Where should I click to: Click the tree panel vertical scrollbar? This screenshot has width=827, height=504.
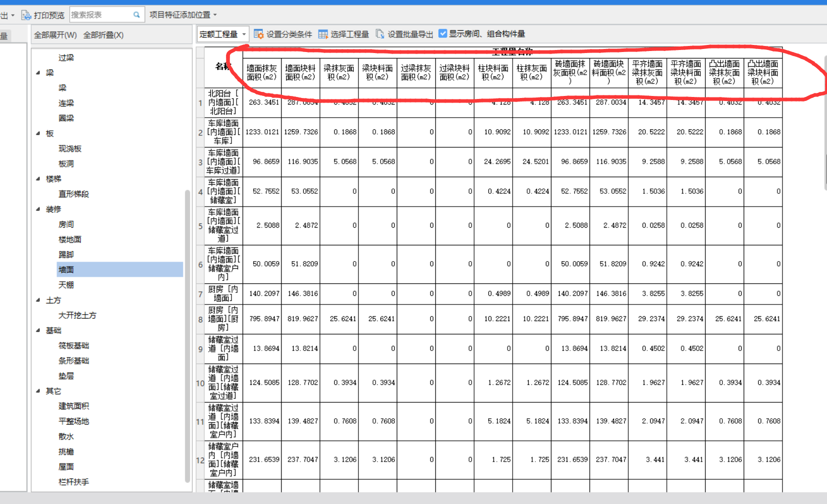click(x=188, y=336)
